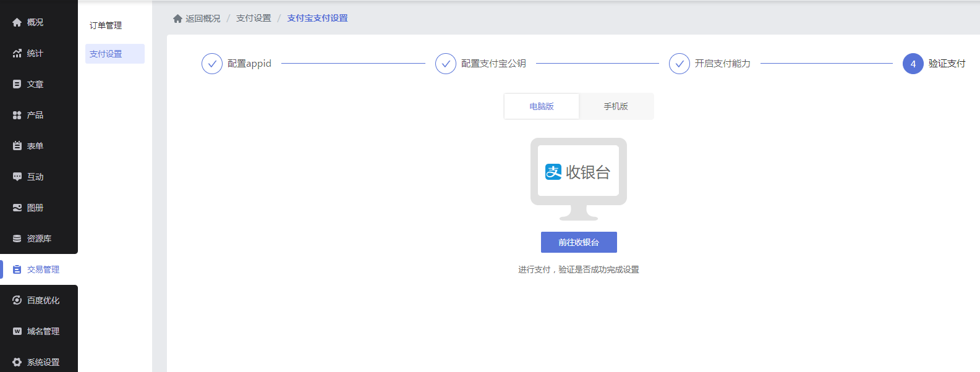Select 支付设置 submenu item
This screenshot has width=980, height=372.
[x=115, y=54]
